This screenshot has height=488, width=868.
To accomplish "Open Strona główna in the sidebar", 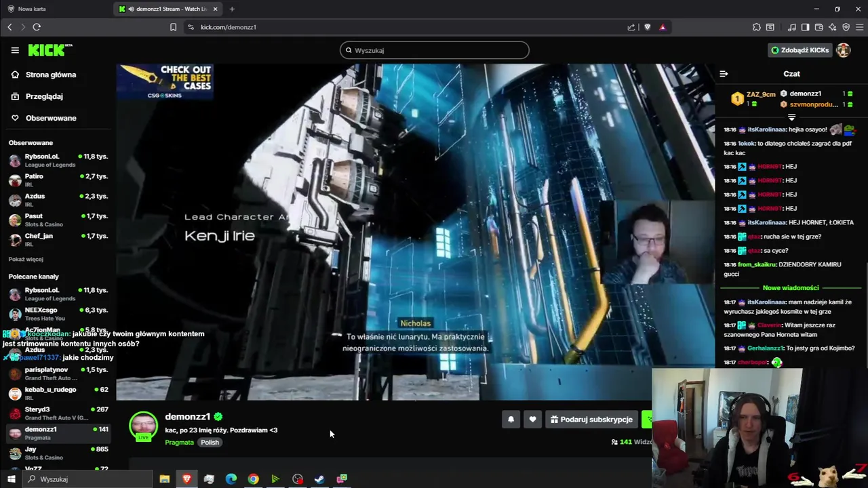I will pos(51,75).
